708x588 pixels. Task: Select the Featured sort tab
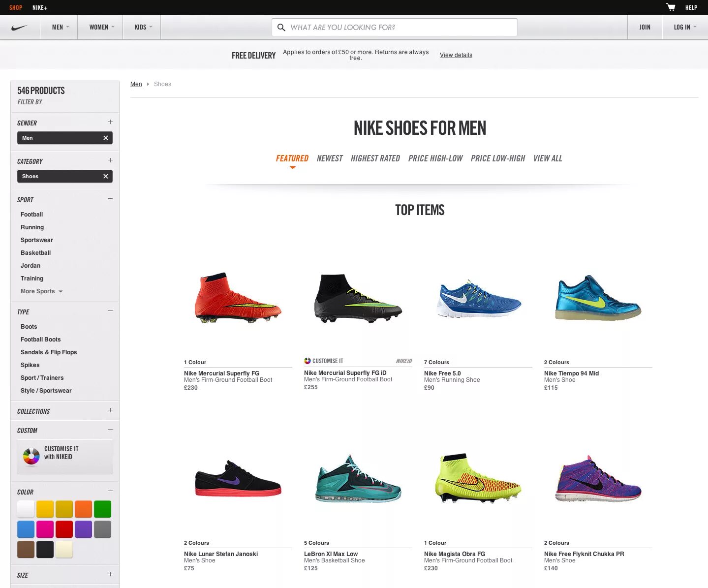[x=292, y=158]
